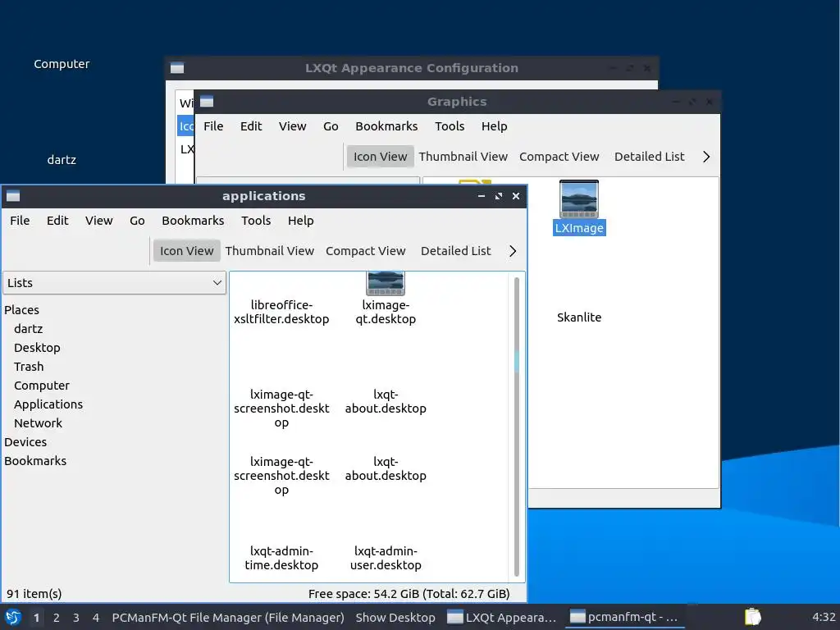
Task: Open Edit menu in Graphics window
Action: click(251, 126)
